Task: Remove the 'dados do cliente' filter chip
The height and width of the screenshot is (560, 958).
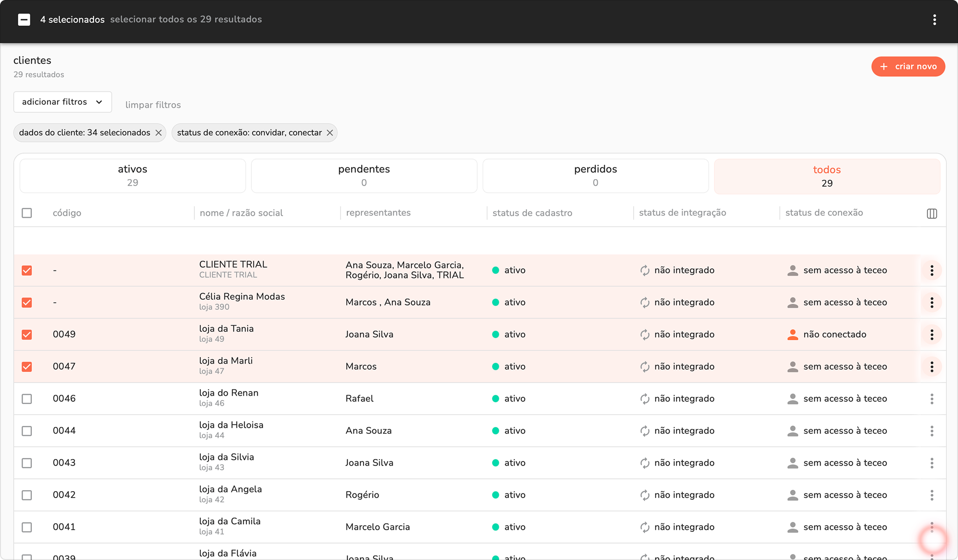Action: (158, 133)
